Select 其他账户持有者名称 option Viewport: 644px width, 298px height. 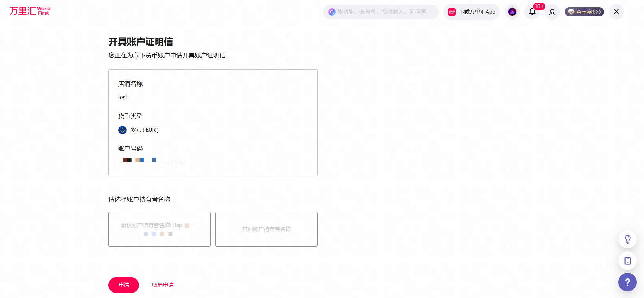267,229
